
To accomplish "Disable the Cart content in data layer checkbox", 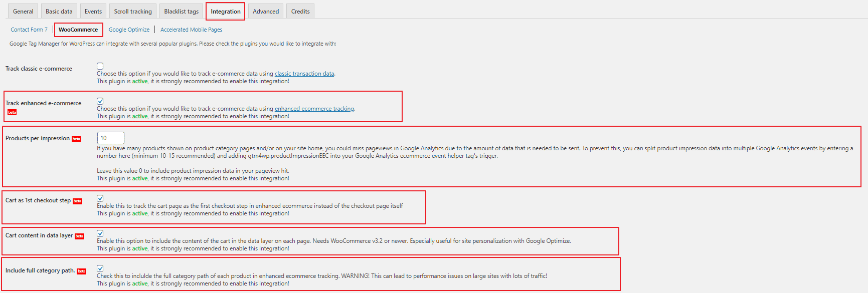I will point(100,233).
